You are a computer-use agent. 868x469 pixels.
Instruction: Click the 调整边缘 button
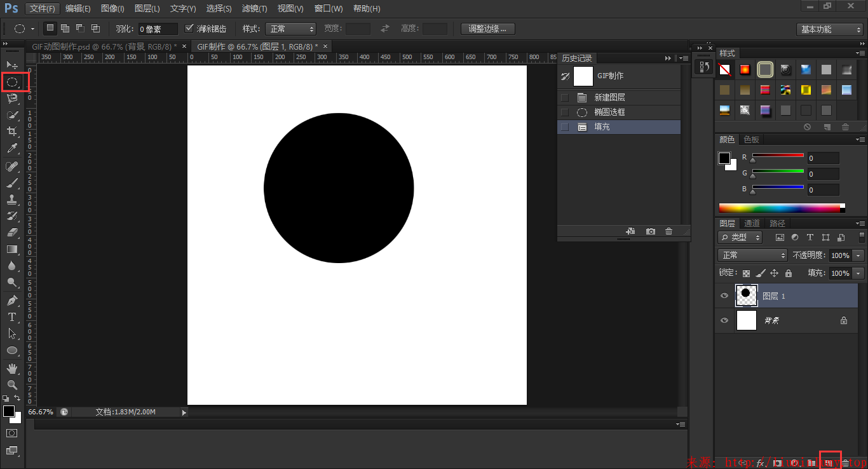[488, 29]
